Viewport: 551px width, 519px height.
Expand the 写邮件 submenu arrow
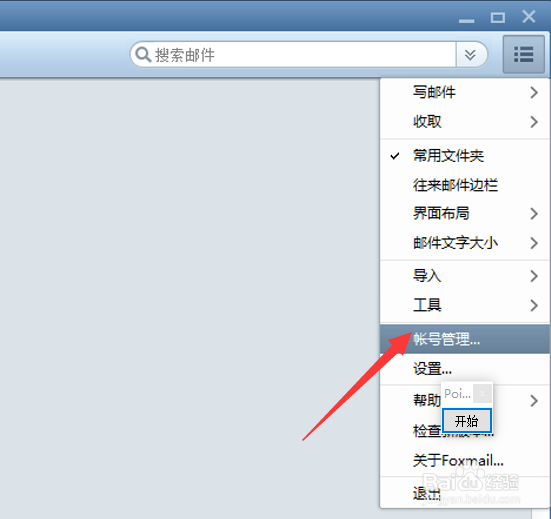point(534,92)
